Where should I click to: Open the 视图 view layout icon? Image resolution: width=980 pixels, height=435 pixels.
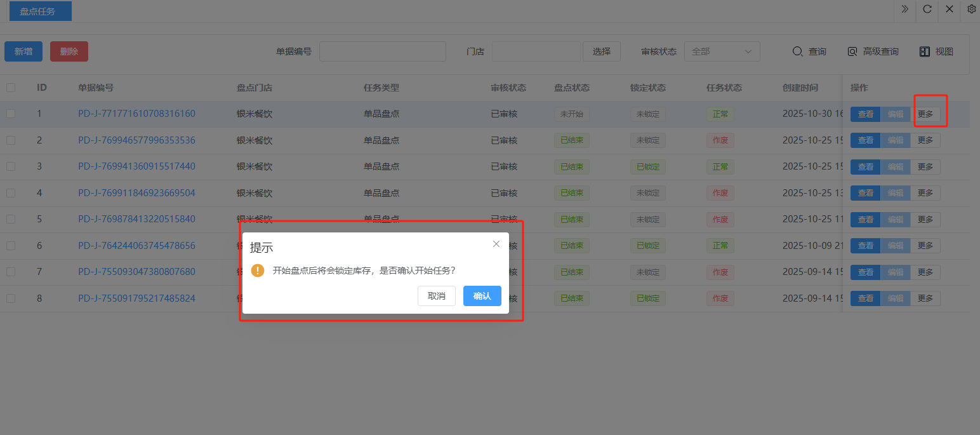coord(925,51)
